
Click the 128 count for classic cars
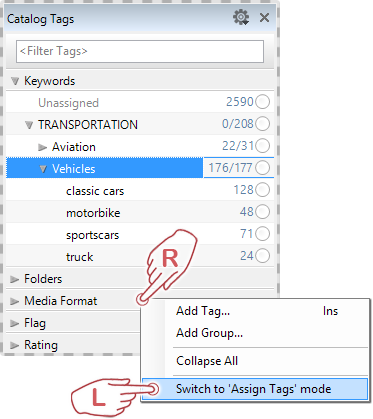pos(244,190)
